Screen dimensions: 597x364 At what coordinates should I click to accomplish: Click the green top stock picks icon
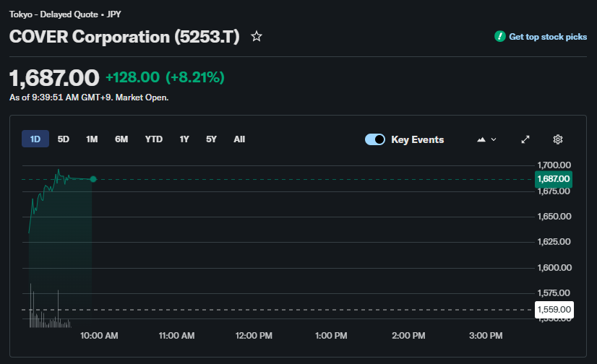tap(500, 37)
